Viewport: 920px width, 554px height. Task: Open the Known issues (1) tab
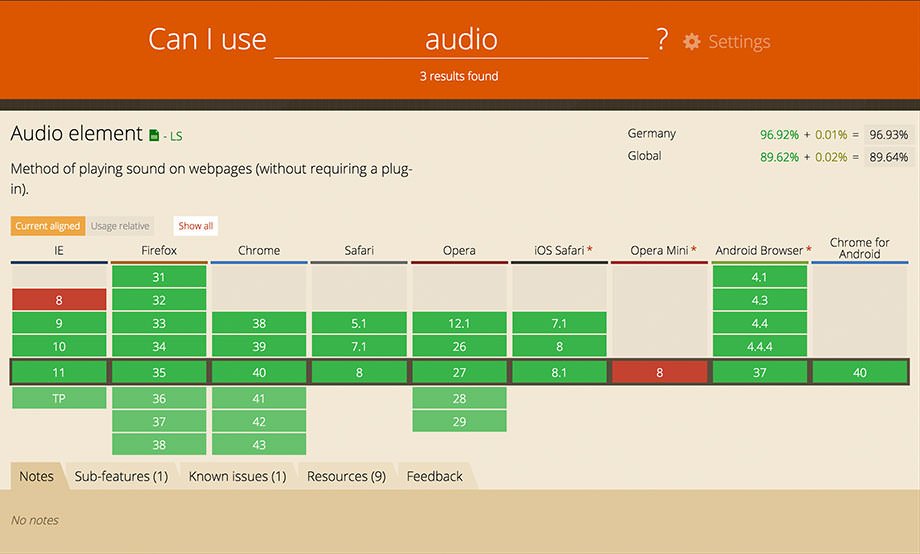[x=237, y=476]
